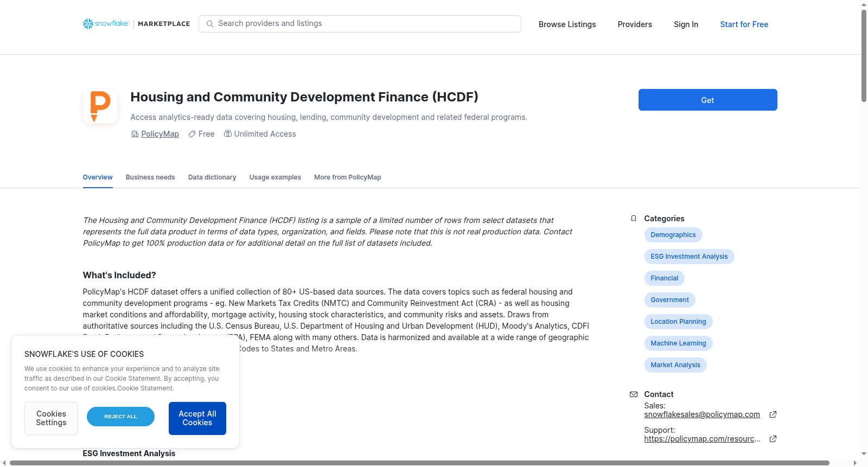This screenshot has width=868, height=467.
Task: Click the PolicyMap provider logo thumbnail
Action: (x=100, y=106)
